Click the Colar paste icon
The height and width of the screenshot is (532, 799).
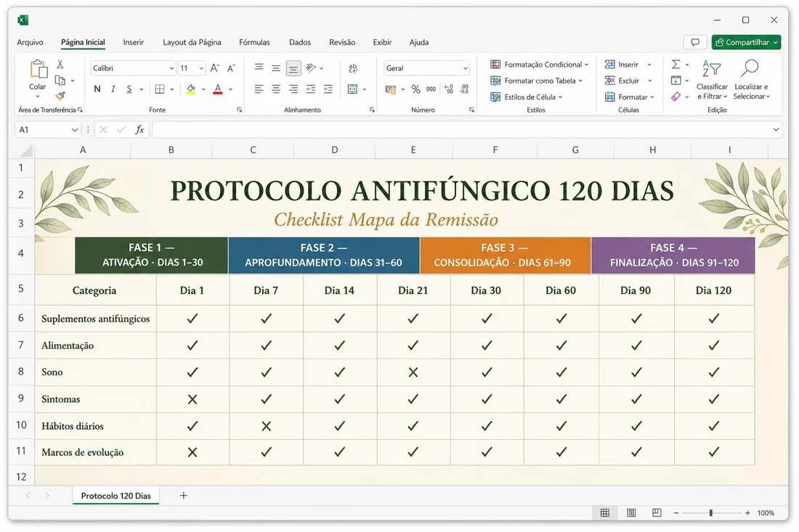[x=38, y=69]
